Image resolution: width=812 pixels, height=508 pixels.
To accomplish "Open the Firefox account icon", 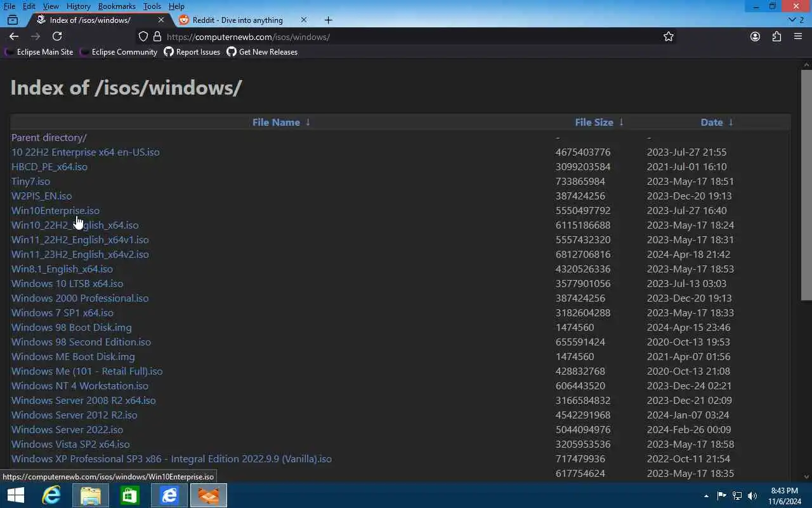I will point(755,37).
